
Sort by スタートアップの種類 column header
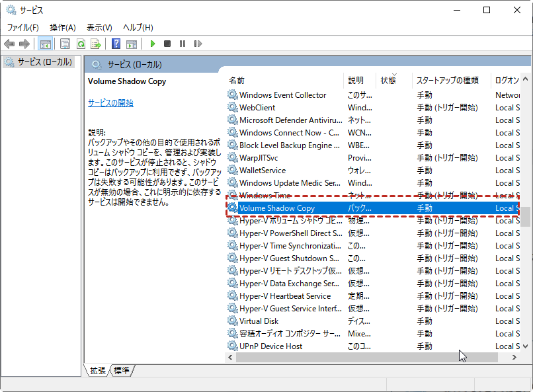(452, 81)
